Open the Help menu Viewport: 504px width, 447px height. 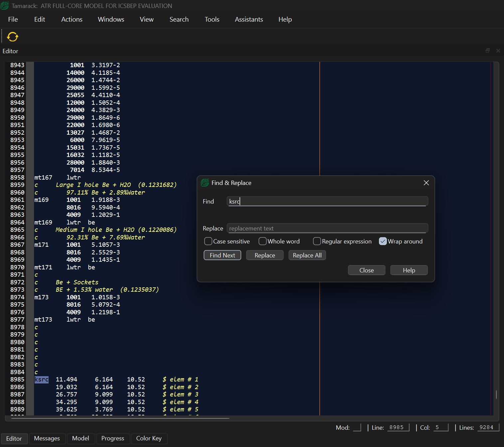(285, 19)
